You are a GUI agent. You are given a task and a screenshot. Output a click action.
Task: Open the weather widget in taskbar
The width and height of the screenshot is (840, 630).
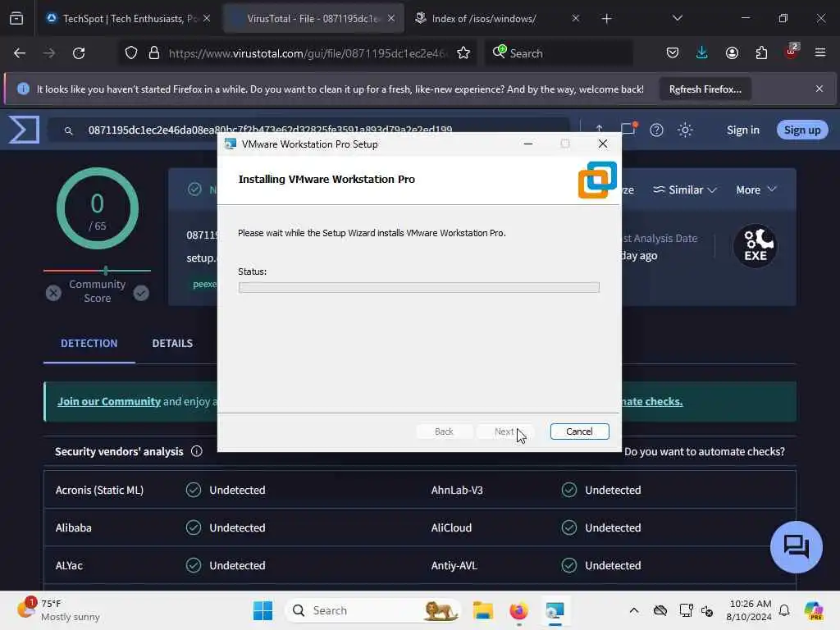pos(58,610)
